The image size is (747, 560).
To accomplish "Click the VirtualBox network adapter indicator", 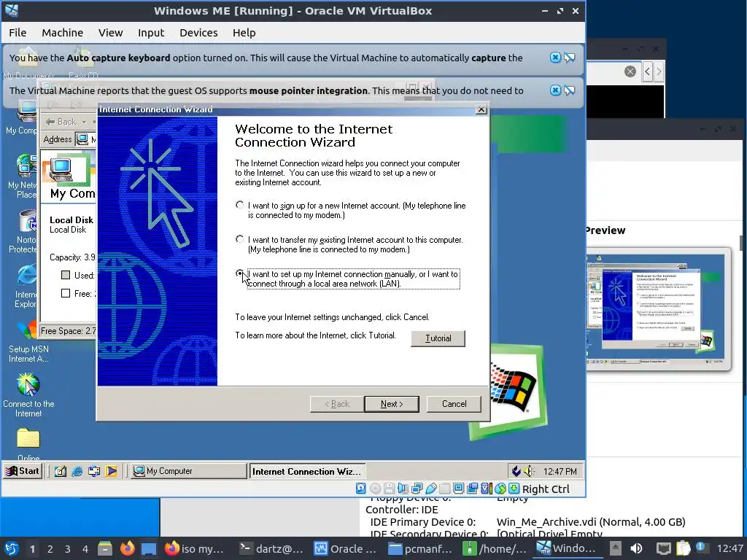I will (x=417, y=489).
